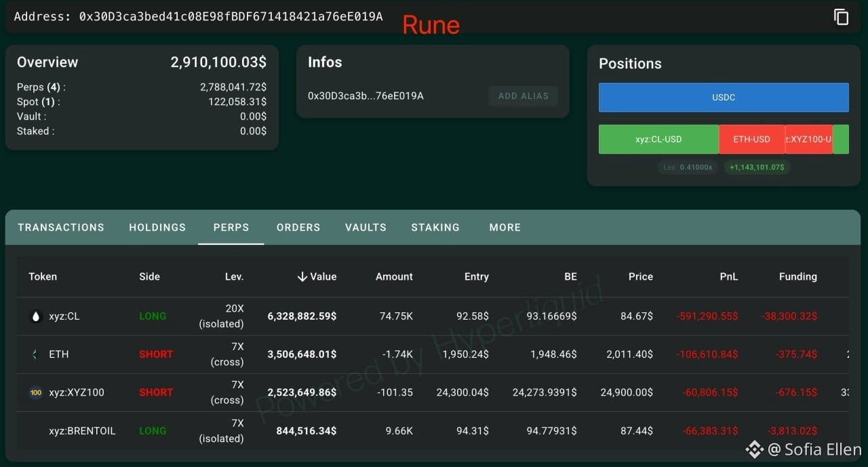The image size is (868, 467).
Task: Click the Add Alias button
Action: 524,96
